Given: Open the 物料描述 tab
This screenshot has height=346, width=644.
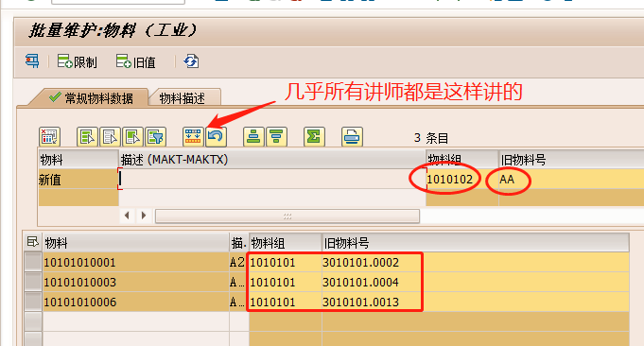Looking at the screenshot, I should [182, 98].
